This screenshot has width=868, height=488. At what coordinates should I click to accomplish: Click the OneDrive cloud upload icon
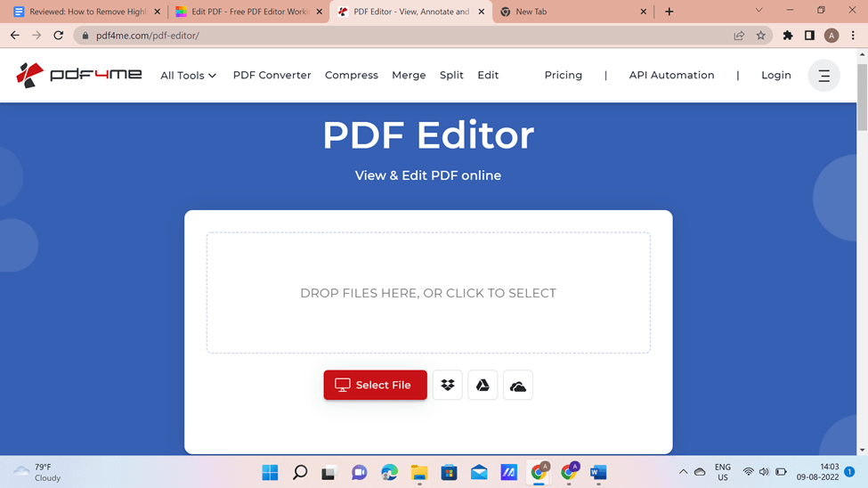click(x=518, y=385)
